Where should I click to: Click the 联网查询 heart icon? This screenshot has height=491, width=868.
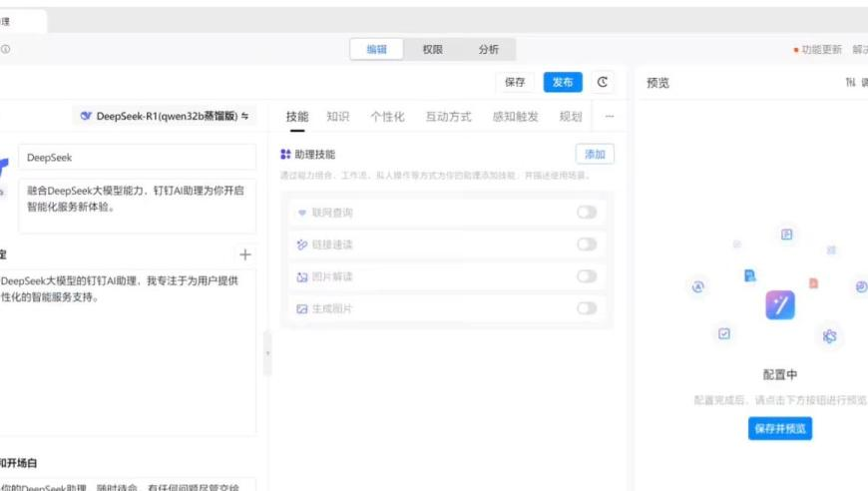coord(301,213)
